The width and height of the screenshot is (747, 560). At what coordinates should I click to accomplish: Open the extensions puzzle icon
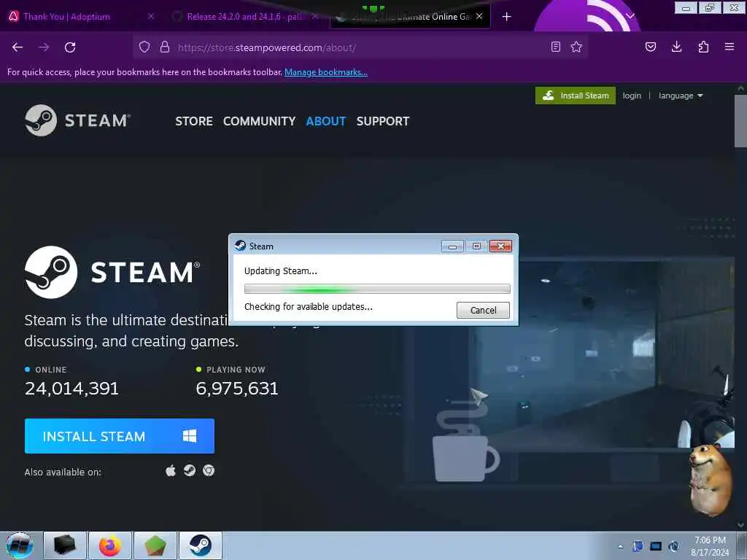703,47
